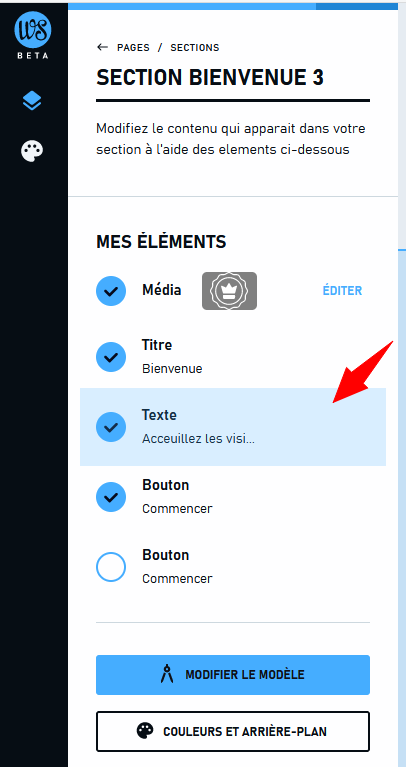Toggle the Texte element checkmark
Image resolution: width=406 pixels, height=767 pixels.
(x=111, y=427)
